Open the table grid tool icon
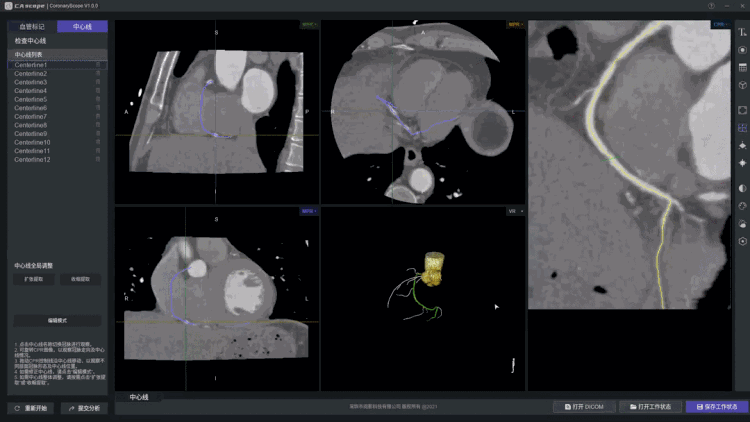The height and width of the screenshot is (422, 750). pyautogui.click(x=742, y=67)
